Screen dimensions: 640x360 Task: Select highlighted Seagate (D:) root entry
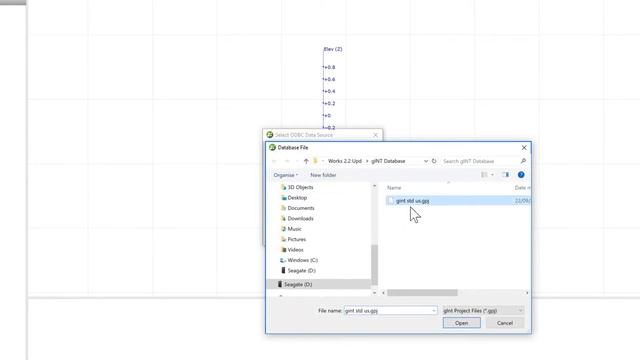point(319,284)
